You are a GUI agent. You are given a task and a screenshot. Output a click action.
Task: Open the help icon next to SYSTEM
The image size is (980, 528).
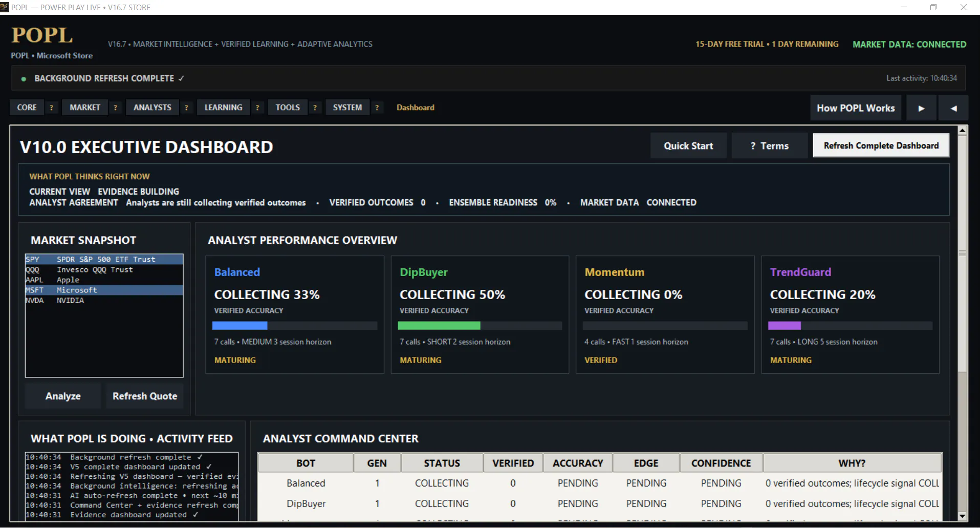pos(377,108)
